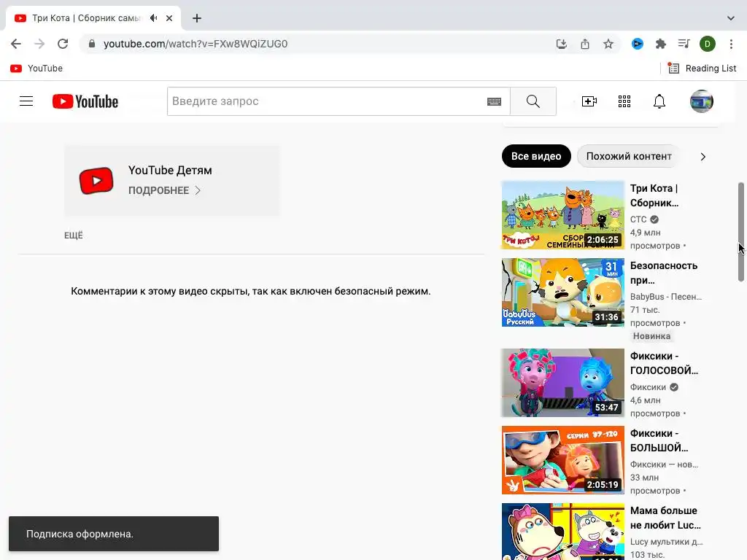The width and height of the screenshot is (747, 560).
Task: Click the page vertical scrollbar thumb
Action: [741, 232]
